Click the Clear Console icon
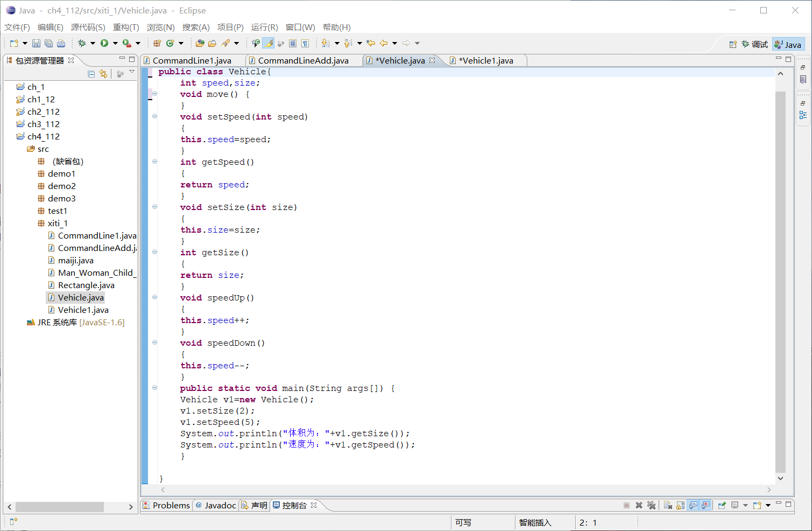 click(668, 505)
